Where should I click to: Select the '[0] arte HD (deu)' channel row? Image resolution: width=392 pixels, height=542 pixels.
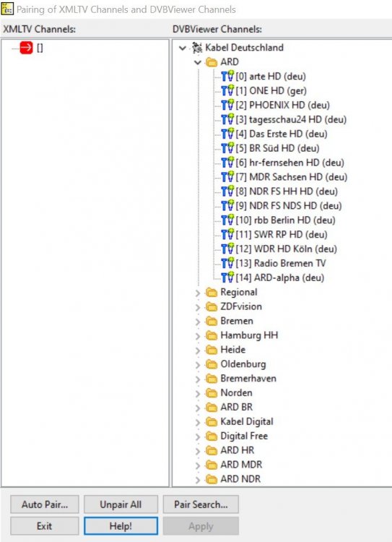pyautogui.click(x=271, y=76)
